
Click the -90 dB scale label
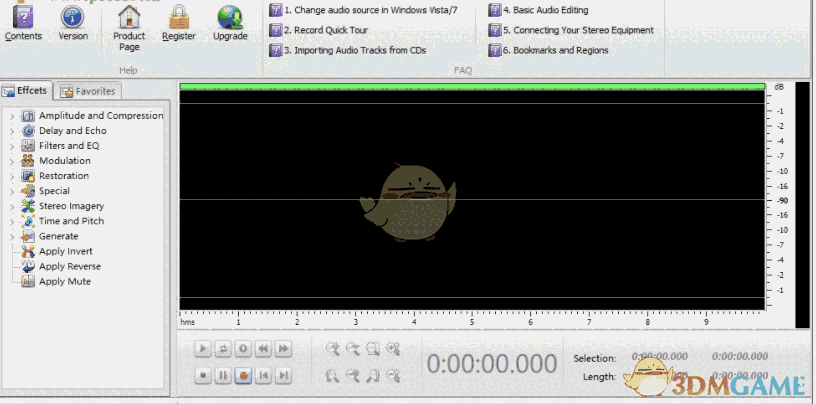click(x=780, y=200)
